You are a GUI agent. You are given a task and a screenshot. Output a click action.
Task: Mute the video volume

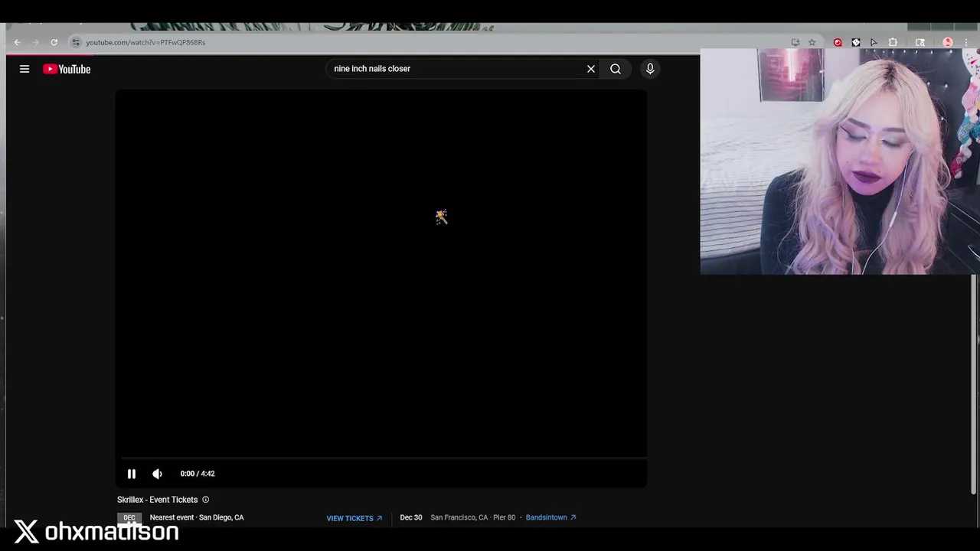click(158, 474)
